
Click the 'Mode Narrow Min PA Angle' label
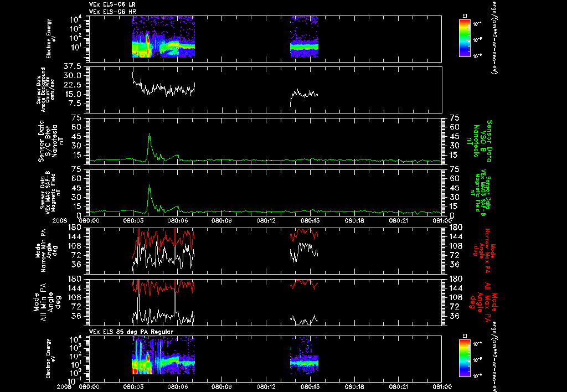pyautogui.click(x=46, y=250)
